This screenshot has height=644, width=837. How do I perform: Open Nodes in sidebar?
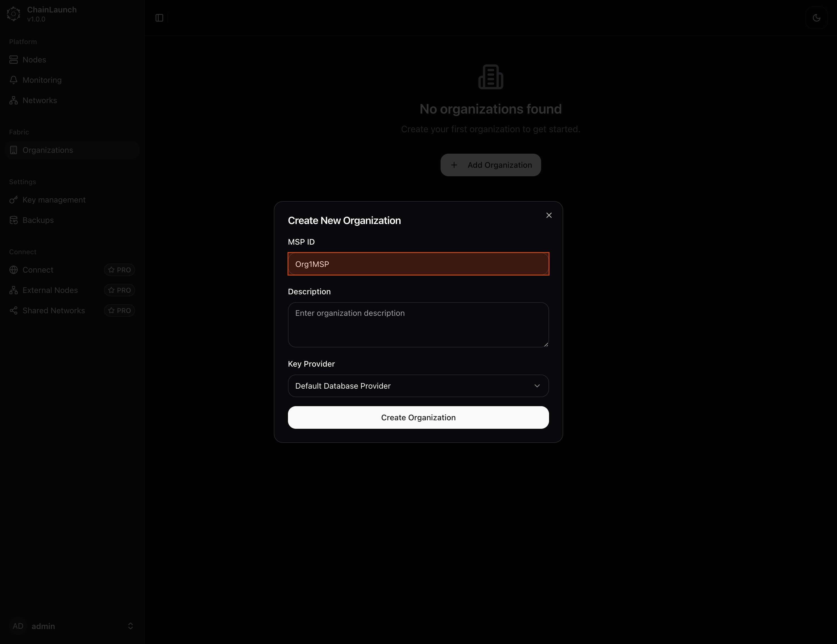click(34, 60)
